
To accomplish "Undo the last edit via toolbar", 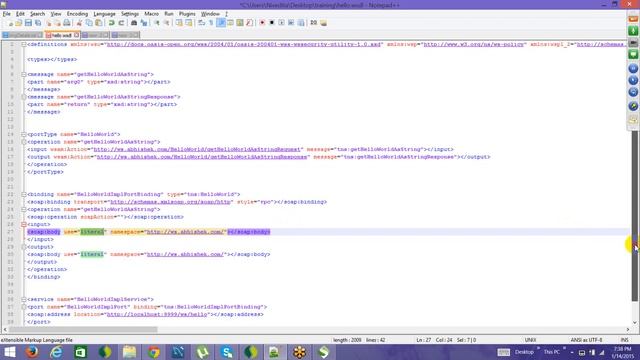I will point(111,23).
